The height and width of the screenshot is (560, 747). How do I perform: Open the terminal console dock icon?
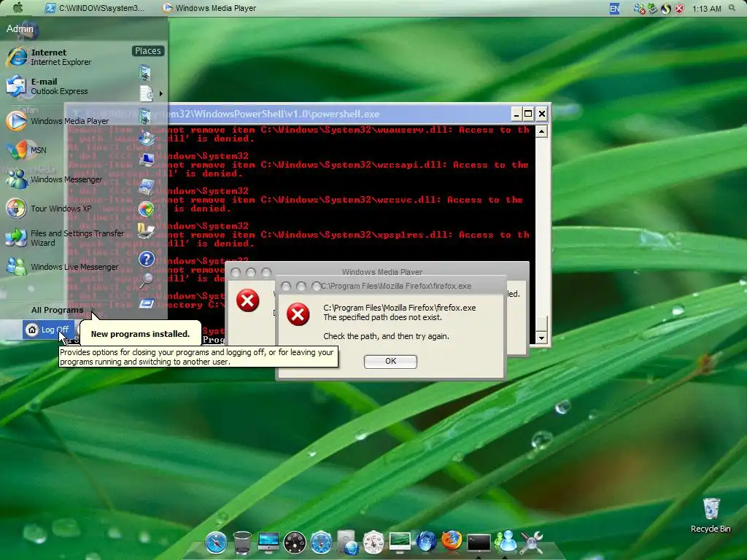(479, 542)
